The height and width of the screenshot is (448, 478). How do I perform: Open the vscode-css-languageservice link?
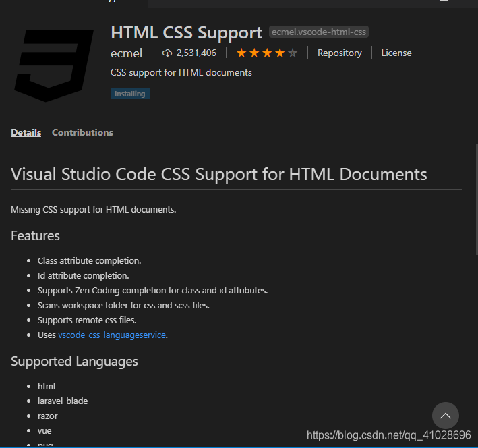pyautogui.click(x=112, y=335)
